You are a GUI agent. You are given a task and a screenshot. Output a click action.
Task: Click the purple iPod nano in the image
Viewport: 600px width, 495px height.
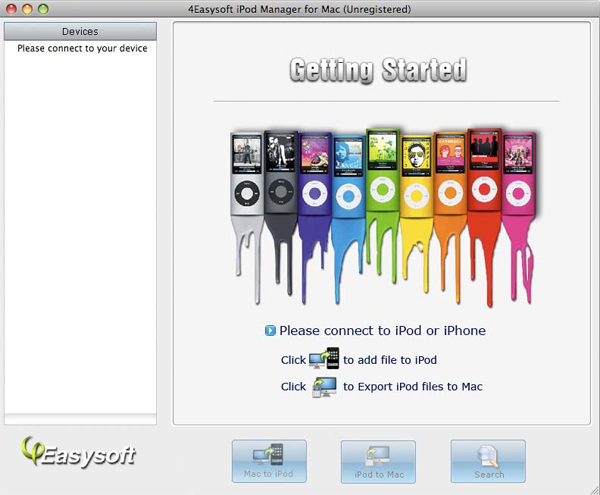(315, 174)
